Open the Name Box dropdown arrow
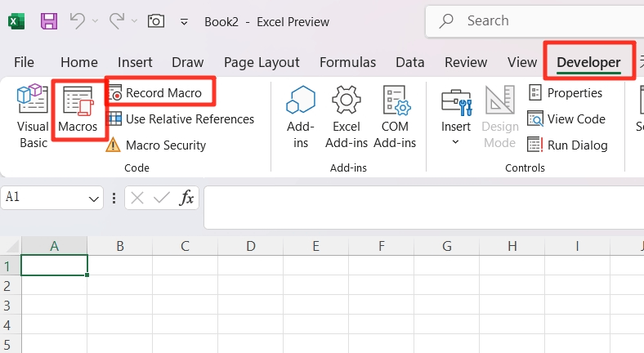 (x=94, y=199)
